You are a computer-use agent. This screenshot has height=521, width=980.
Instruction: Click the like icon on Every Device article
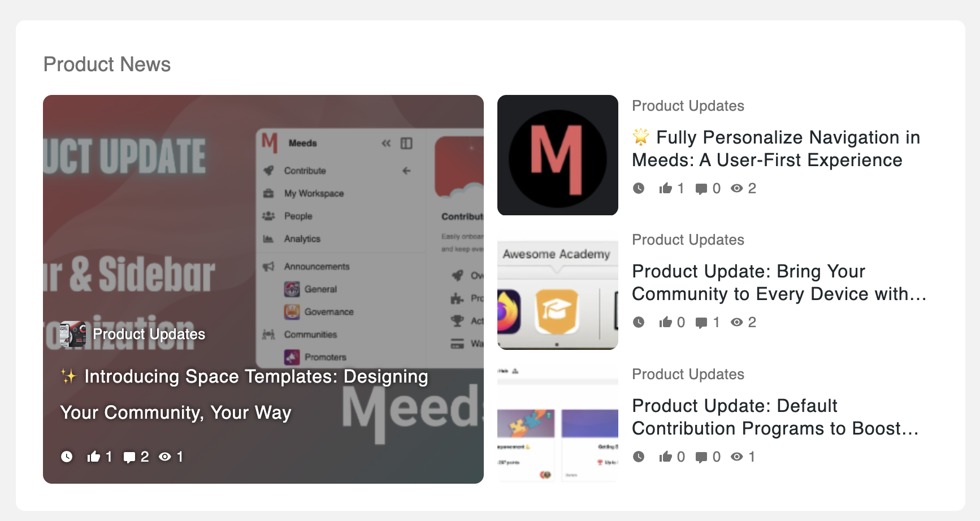click(x=665, y=322)
